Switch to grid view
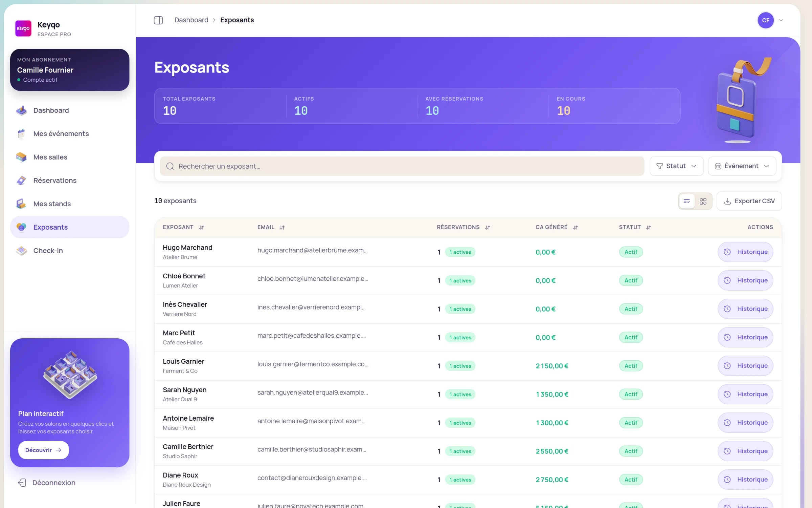Viewport: 812px width, 508px height. coord(703,201)
